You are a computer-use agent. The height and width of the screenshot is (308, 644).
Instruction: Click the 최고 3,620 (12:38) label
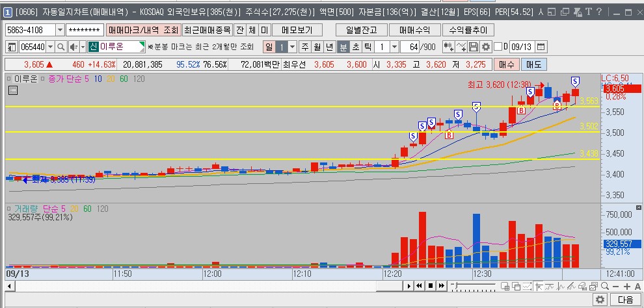pos(500,84)
